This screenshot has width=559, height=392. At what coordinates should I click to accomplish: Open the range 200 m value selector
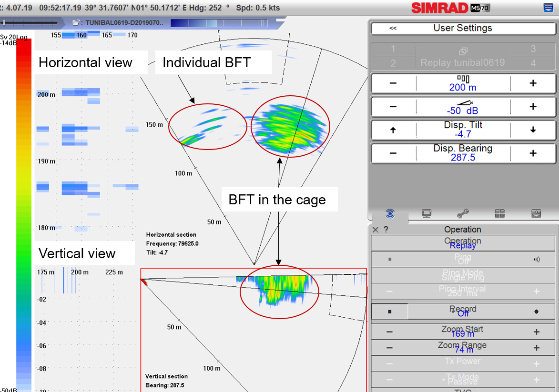click(463, 83)
